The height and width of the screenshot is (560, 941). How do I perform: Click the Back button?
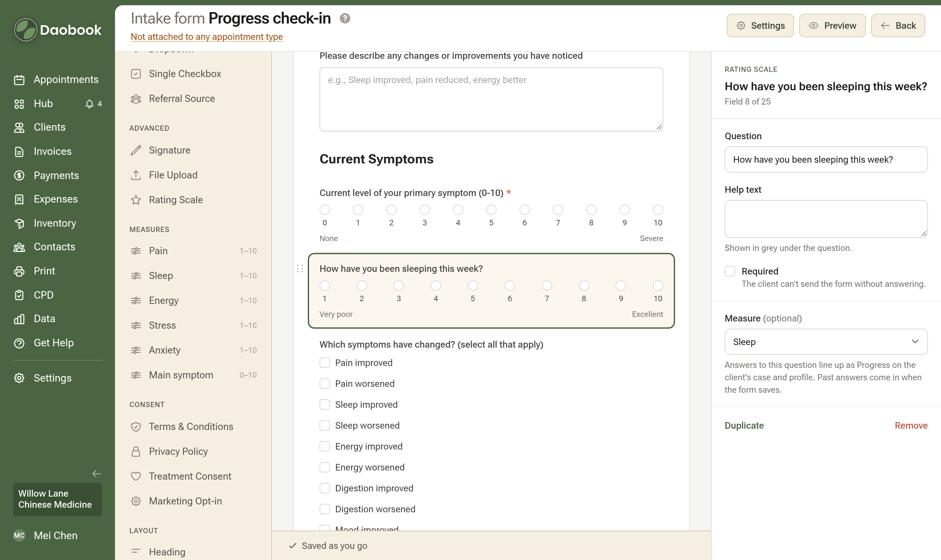[x=898, y=26]
